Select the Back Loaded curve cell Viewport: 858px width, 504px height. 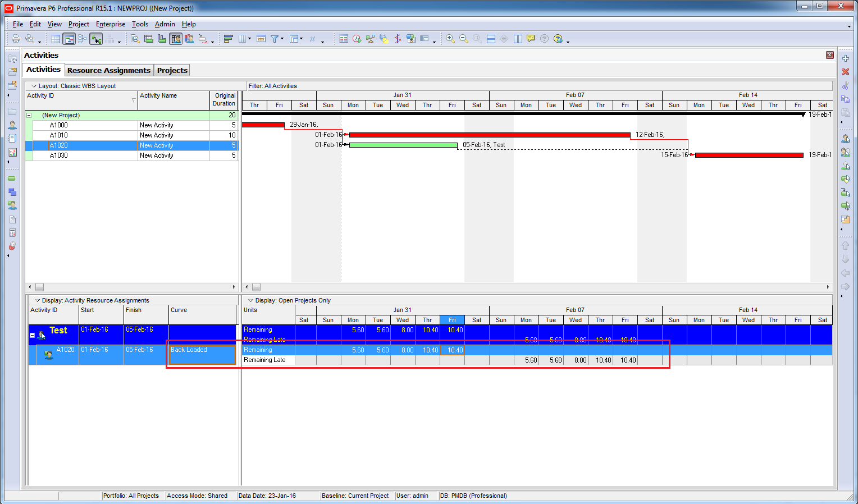click(202, 354)
